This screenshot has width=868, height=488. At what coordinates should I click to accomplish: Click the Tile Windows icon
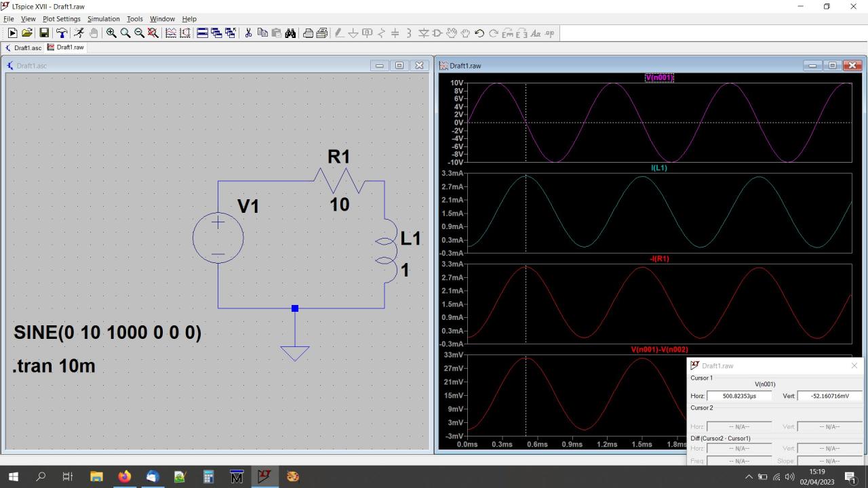coord(202,33)
